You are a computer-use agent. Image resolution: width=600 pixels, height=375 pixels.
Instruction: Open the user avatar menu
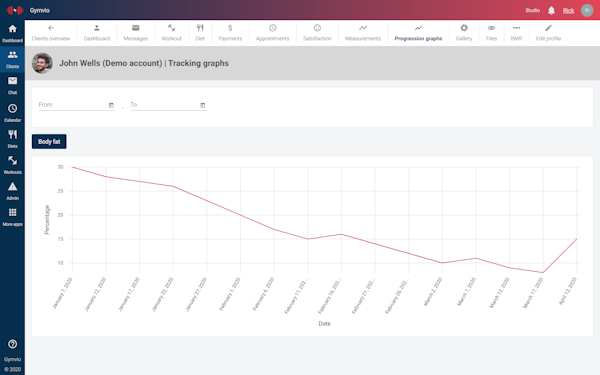click(587, 10)
